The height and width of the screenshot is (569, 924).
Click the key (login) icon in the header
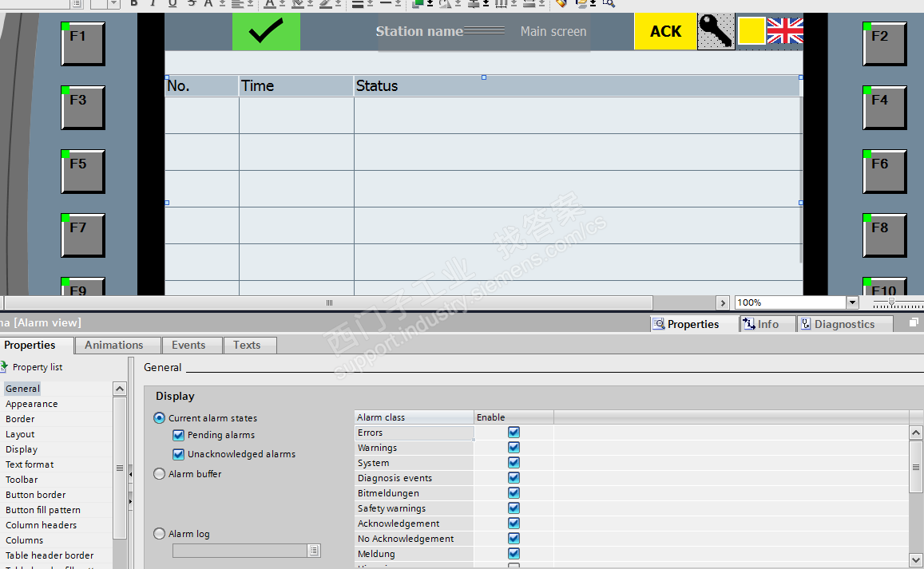tap(716, 31)
